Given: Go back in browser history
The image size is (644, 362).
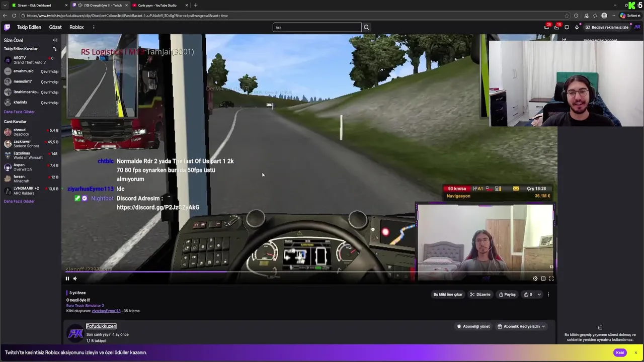Looking at the screenshot, I should click(5, 16).
